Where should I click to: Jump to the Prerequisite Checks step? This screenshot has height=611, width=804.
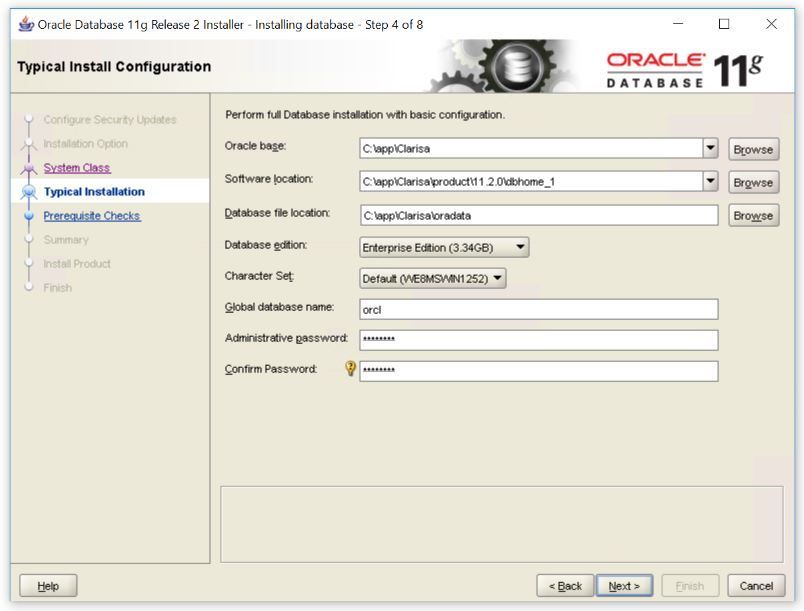coord(92,216)
